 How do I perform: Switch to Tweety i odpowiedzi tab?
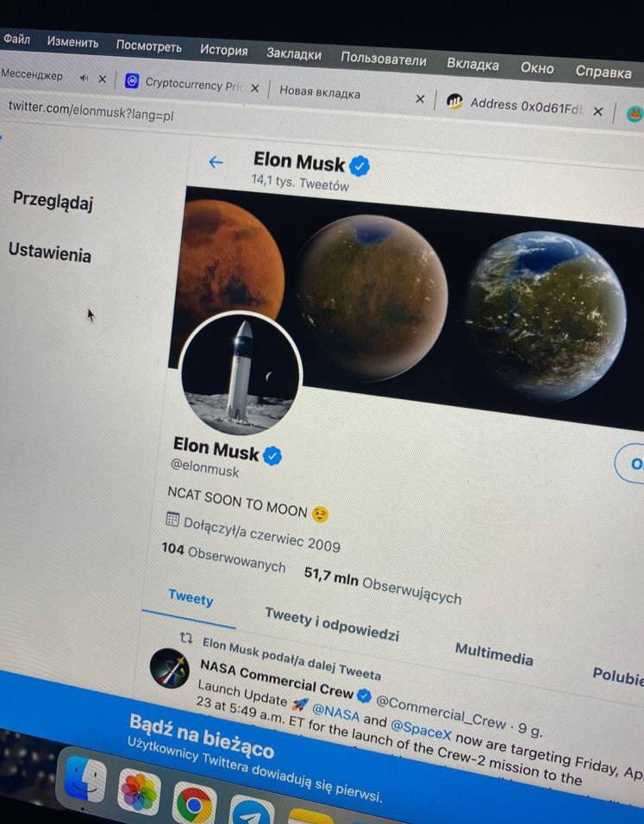coord(332,624)
